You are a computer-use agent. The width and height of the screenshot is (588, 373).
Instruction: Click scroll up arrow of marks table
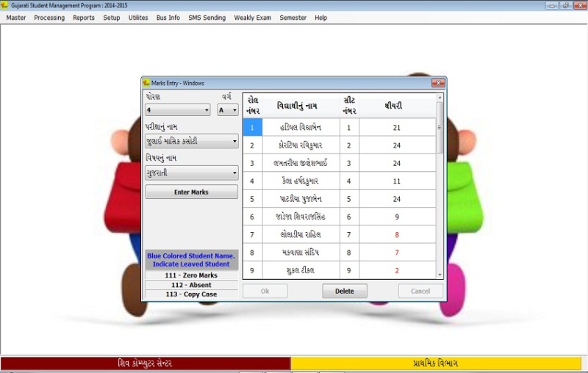(x=440, y=97)
